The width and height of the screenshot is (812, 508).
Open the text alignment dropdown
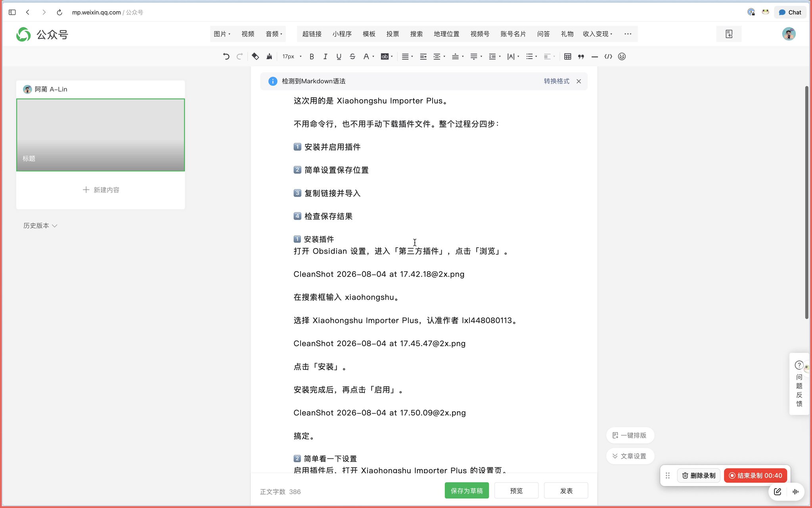(x=407, y=56)
